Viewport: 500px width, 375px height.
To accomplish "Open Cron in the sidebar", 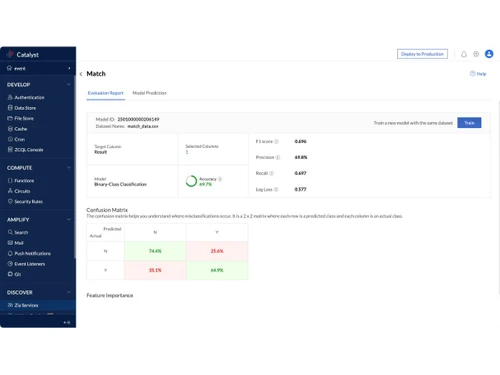I will click(x=16, y=139).
